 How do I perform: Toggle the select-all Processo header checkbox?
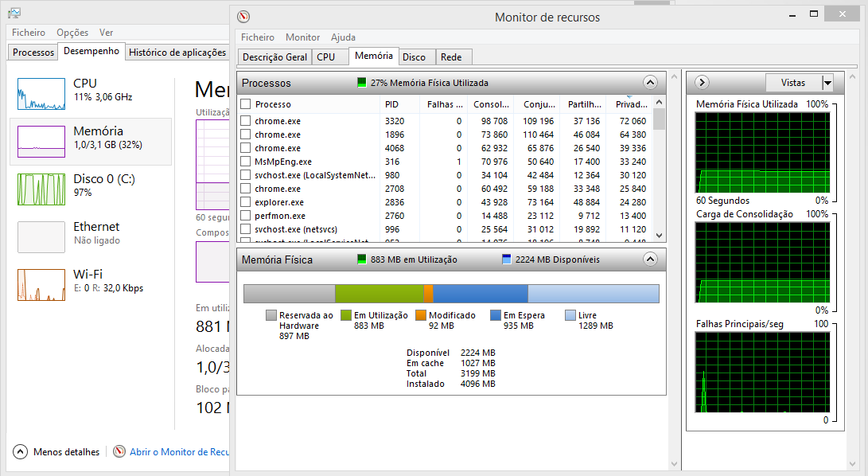click(x=246, y=104)
